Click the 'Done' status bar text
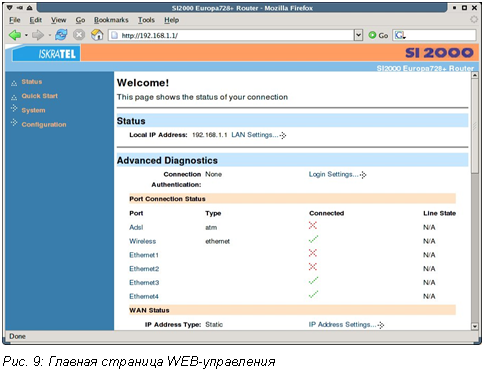This screenshot has height=379, width=484. 17,336
